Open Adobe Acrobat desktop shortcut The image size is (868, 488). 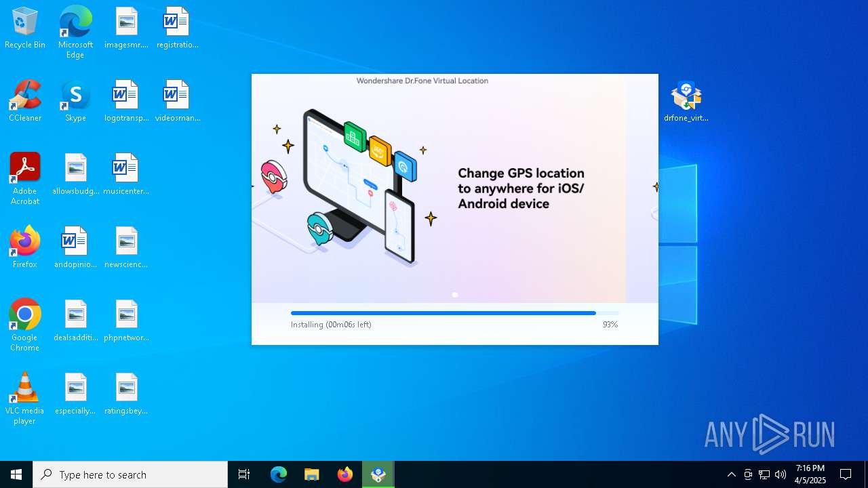click(x=25, y=179)
